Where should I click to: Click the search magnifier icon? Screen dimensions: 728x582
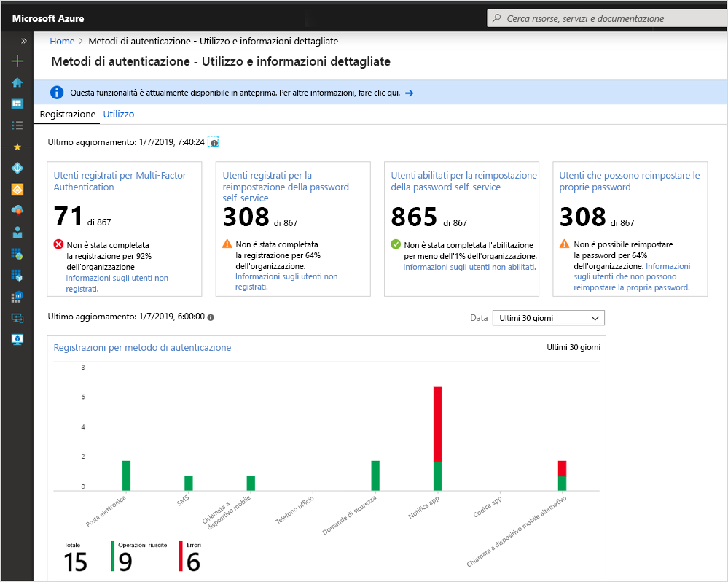pyautogui.click(x=497, y=18)
